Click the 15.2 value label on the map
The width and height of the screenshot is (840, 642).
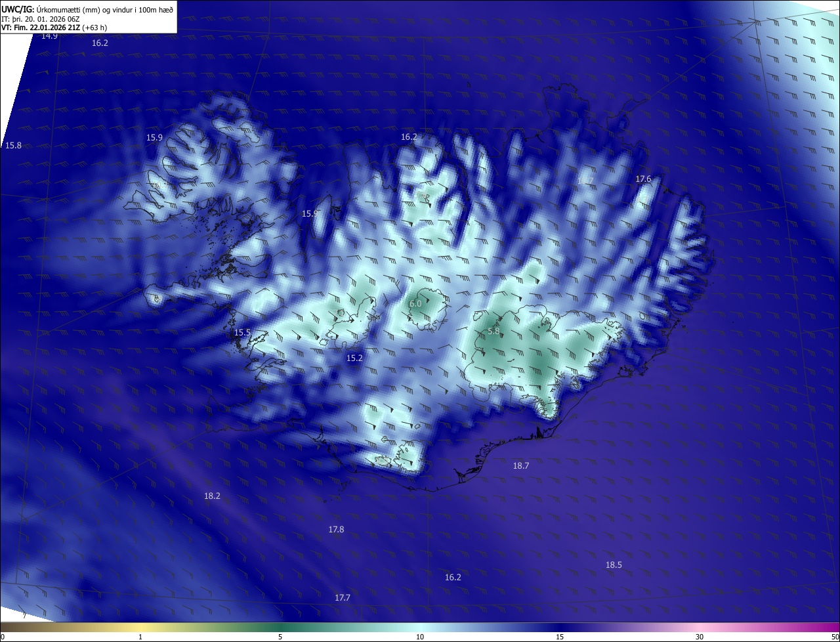pyautogui.click(x=354, y=358)
